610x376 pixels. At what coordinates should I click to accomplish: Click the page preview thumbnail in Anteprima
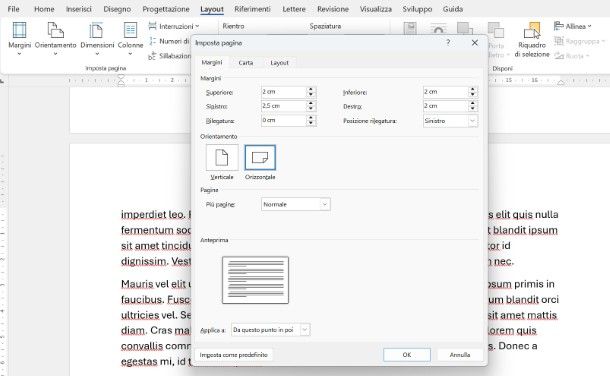255,280
